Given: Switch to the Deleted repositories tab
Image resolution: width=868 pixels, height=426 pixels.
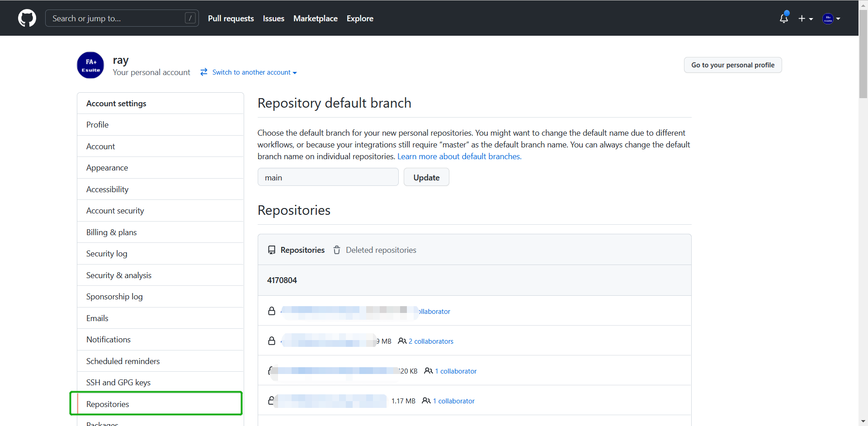Looking at the screenshot, I should pyautogui.click(x=375, y=250).
